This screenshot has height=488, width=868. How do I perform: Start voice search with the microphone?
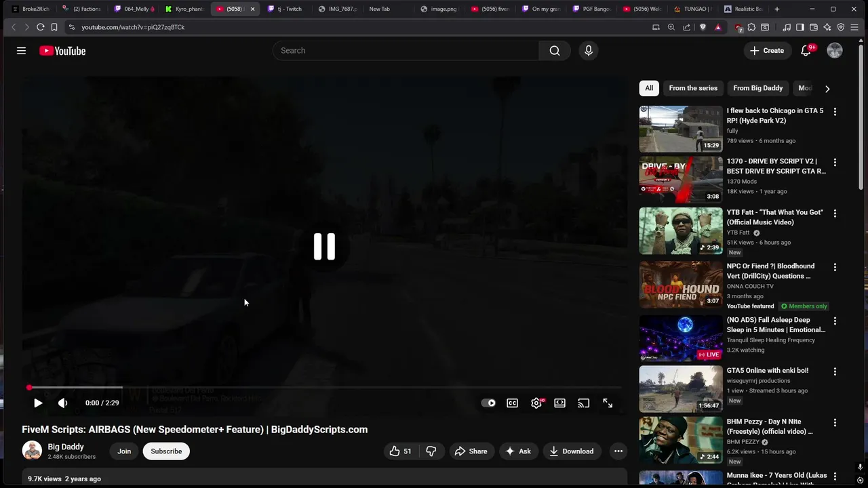click(x=589, y=51)
